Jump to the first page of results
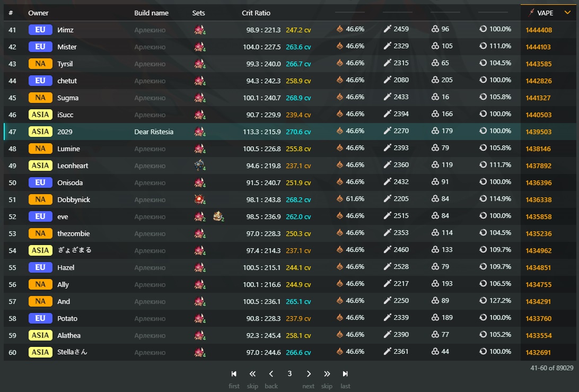 (x=234, y=374)
